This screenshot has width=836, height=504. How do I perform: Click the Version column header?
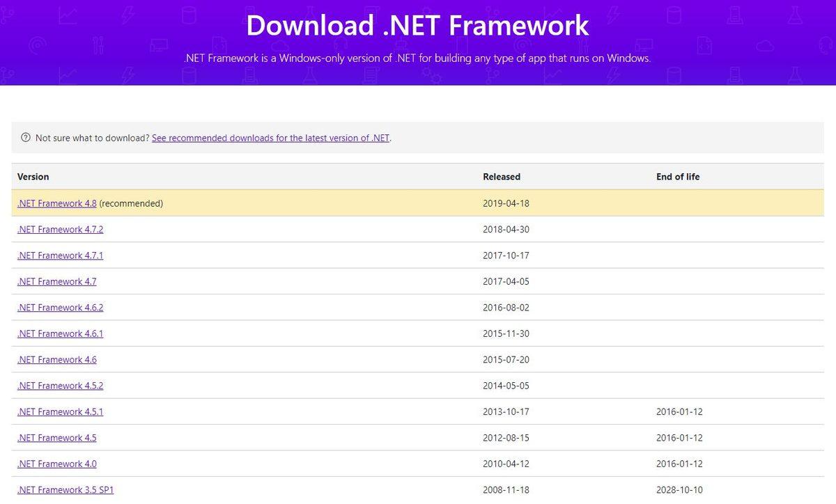(x=33, y=177)
